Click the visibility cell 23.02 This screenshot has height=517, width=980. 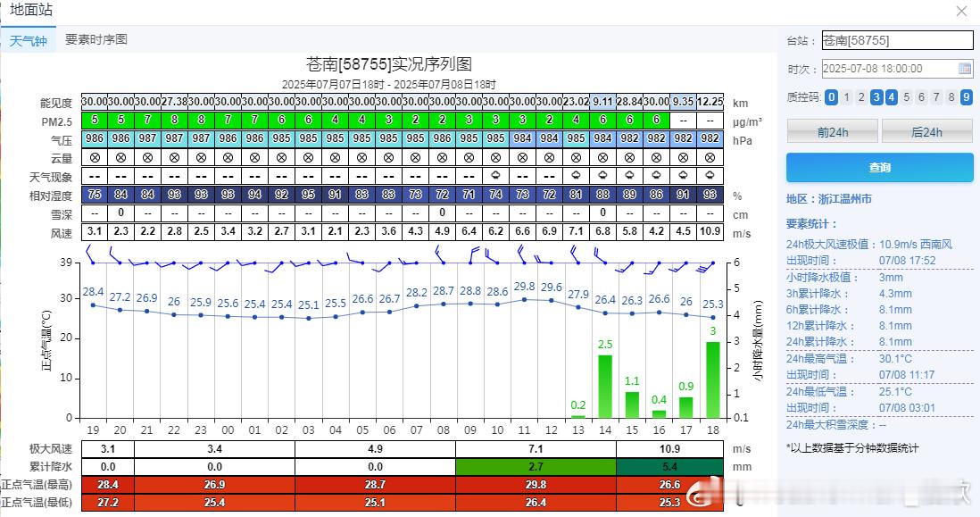(x=577, y=101)
